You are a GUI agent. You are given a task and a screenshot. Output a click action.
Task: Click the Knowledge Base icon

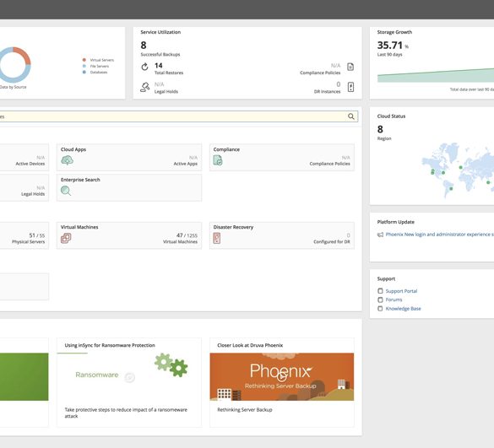pos(380,309)
